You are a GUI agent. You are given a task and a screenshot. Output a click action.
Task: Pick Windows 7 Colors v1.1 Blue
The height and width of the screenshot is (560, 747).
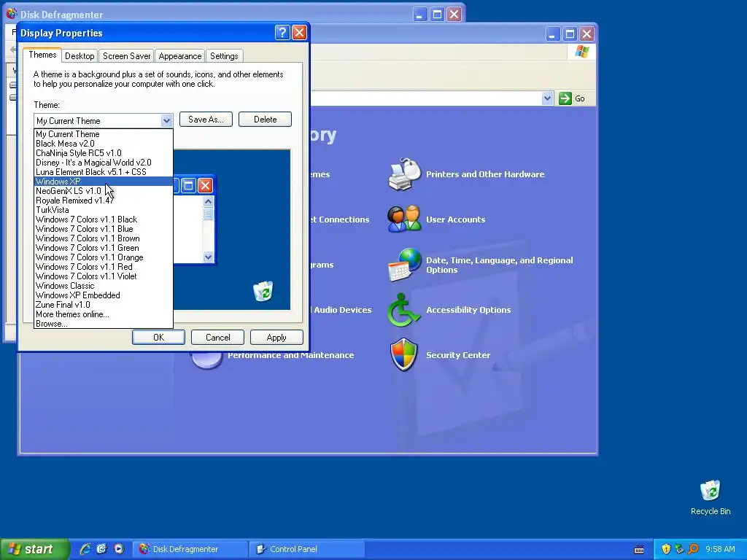[x=104, y=229]
